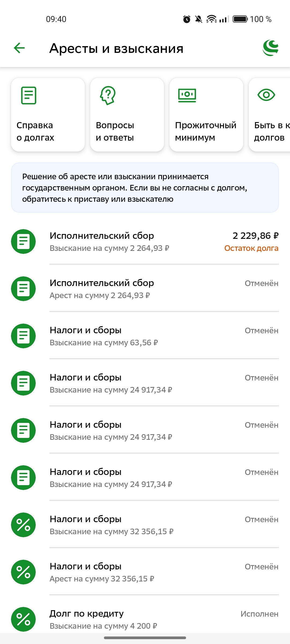
Task: Tap the question head icon for Вопросы и ответы
Action: pyautogui.click(x=108, y=95)
